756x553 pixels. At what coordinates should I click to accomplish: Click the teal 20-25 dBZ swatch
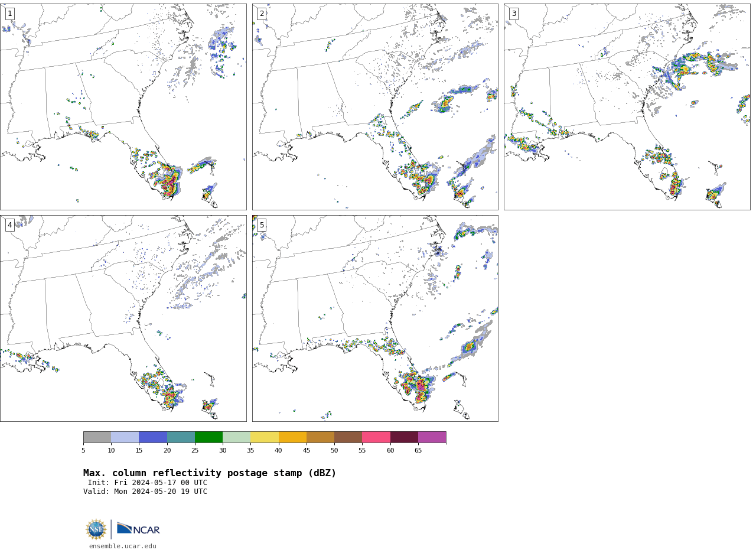point(181,437)
